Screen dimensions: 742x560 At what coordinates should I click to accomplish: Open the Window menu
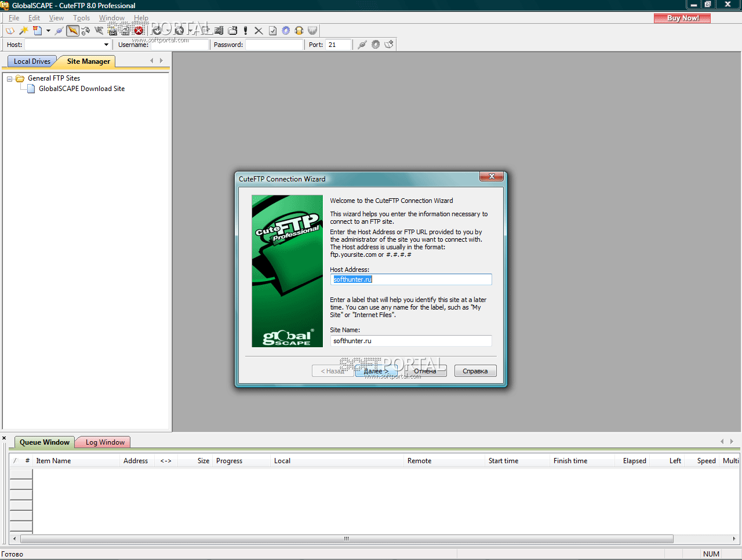click(112, 18)
